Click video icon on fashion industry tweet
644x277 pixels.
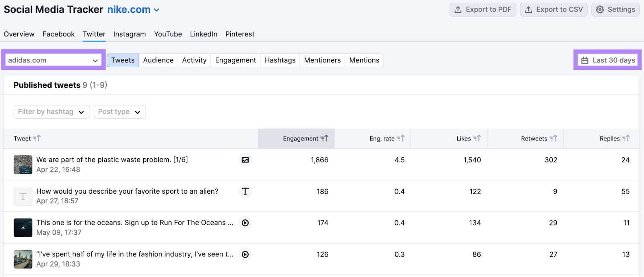coord(245,254)
